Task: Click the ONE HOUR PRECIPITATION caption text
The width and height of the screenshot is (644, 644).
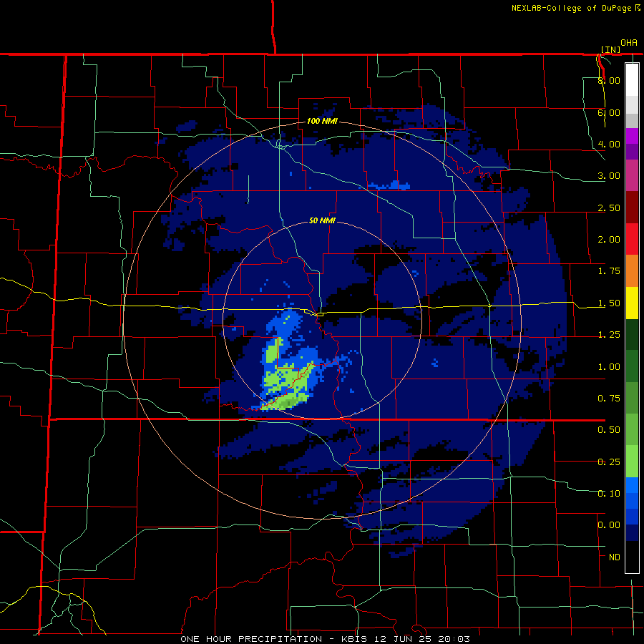Action: pos(251,639)
